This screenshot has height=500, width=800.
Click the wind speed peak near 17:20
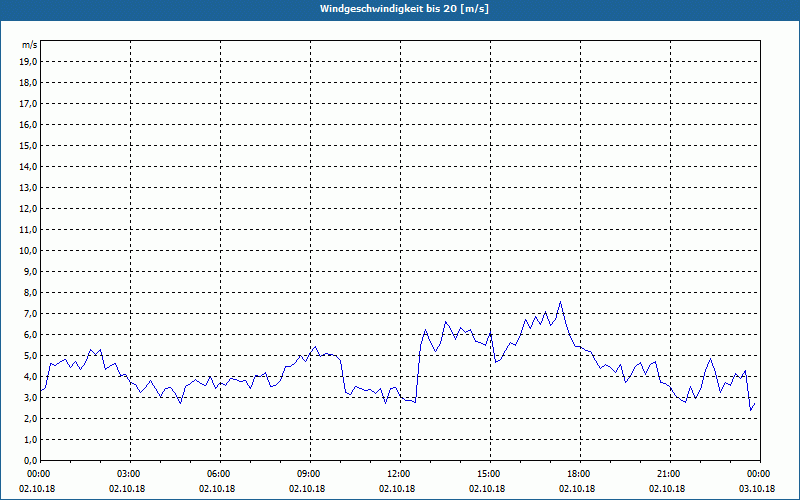561,302
